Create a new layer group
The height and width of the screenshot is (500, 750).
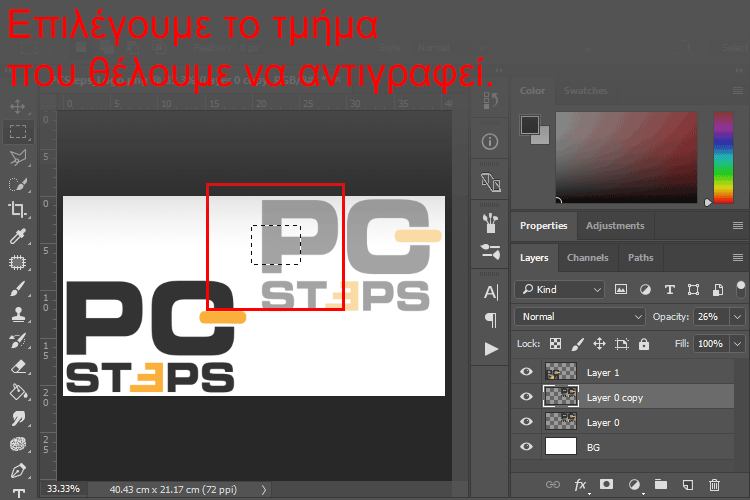point(661,484)
